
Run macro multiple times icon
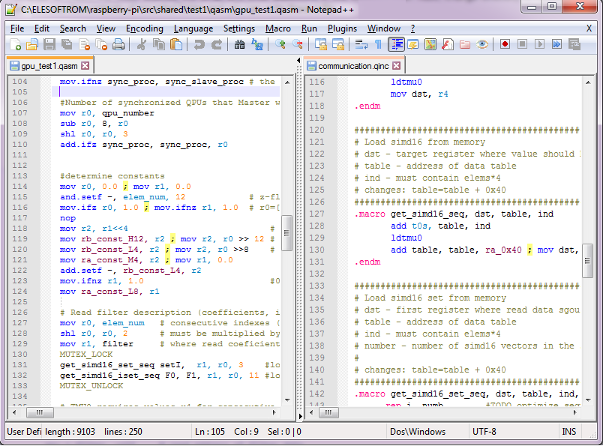[557, 45]
